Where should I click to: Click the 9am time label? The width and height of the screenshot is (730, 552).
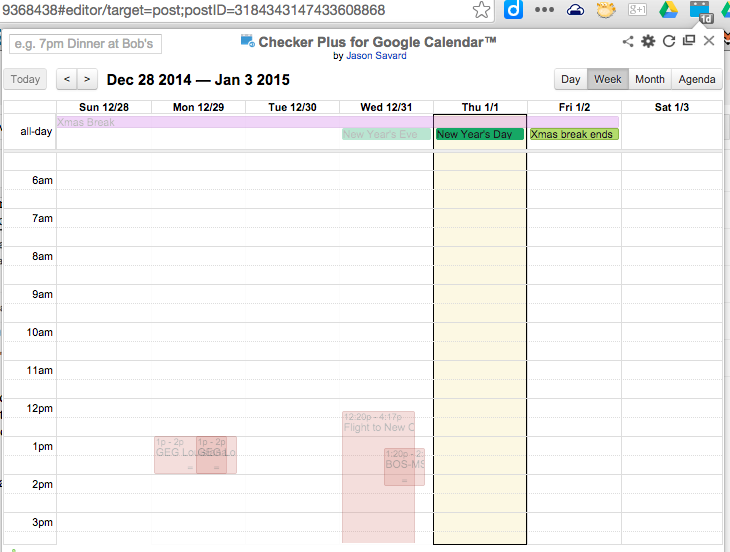tap(42, 294)
